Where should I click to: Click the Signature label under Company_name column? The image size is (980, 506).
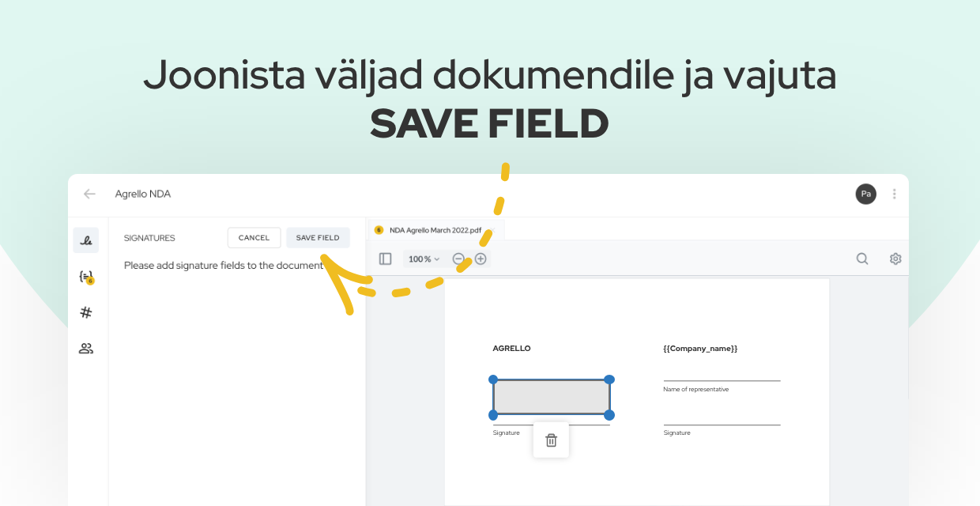click(x=677, y=432)
